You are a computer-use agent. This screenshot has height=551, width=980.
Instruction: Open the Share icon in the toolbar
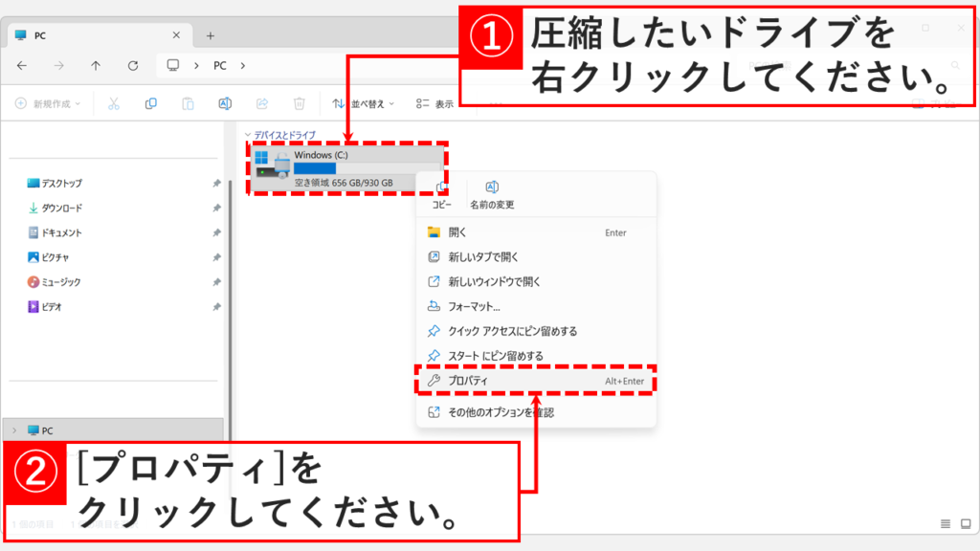[x=263, y=102]
